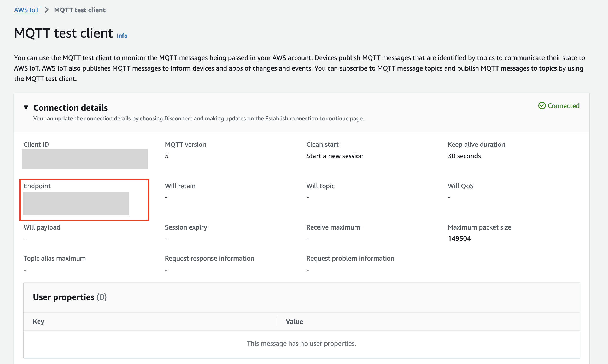Click the breadcrumb chevron separator icon

point(46,10)
